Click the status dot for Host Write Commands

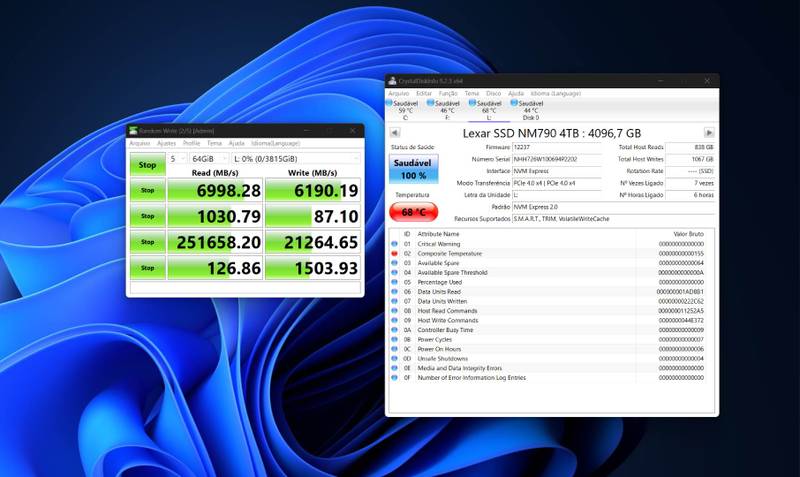[x=394, y=320]
